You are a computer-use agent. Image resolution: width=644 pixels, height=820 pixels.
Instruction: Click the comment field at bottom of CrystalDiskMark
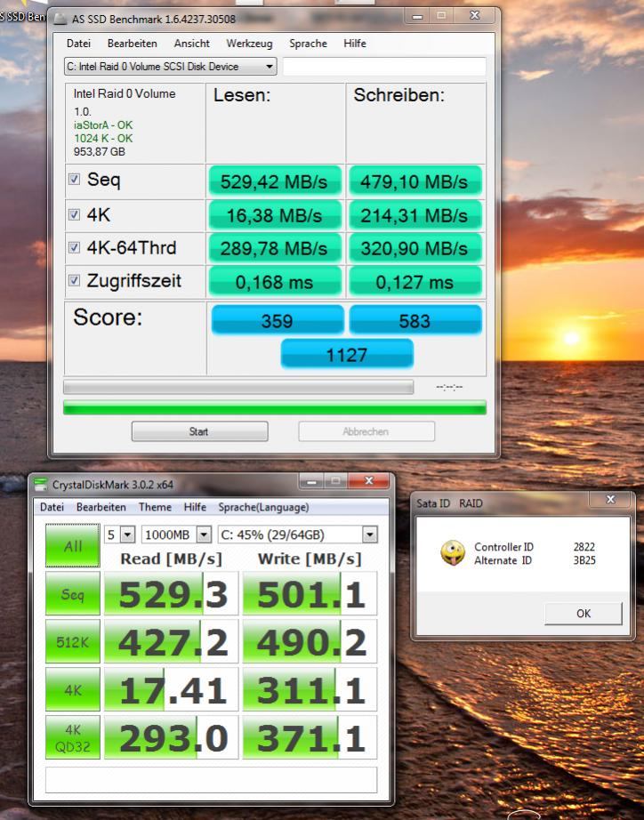(x=211, y=780)
